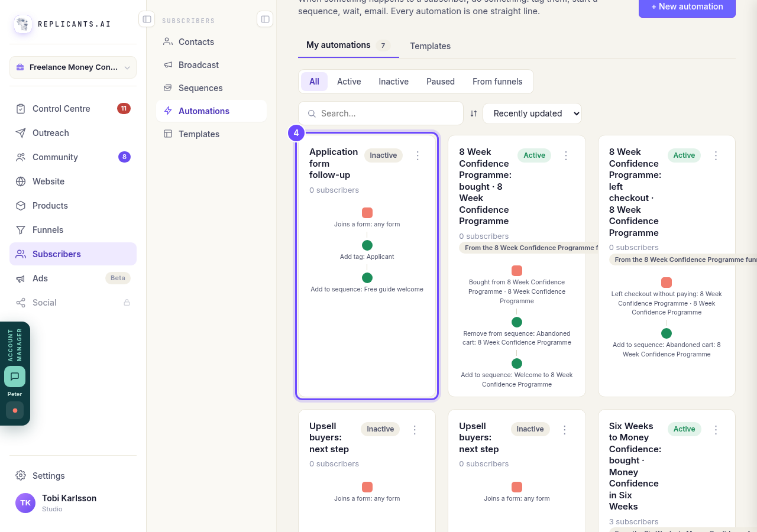Screen dimensions: 757x532
Task: Open three-dot menu on Six Weeks card
Action: (716, 430)
